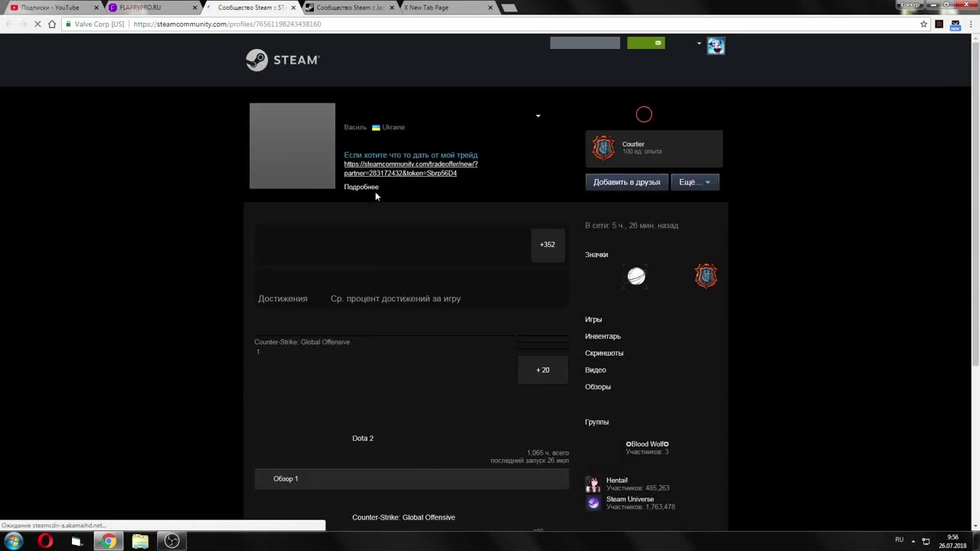Open the Значки badges section

tap(596, 255)
